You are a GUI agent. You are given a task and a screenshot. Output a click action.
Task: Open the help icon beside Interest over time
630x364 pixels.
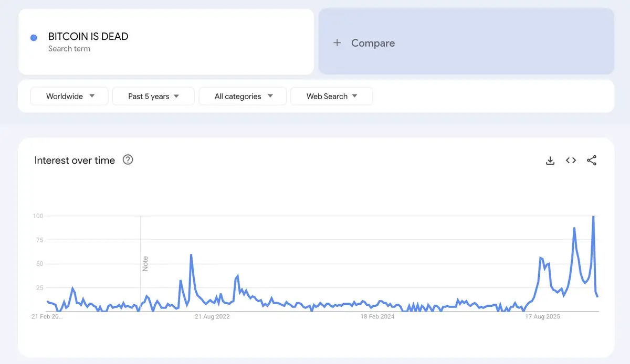point(128,160)
